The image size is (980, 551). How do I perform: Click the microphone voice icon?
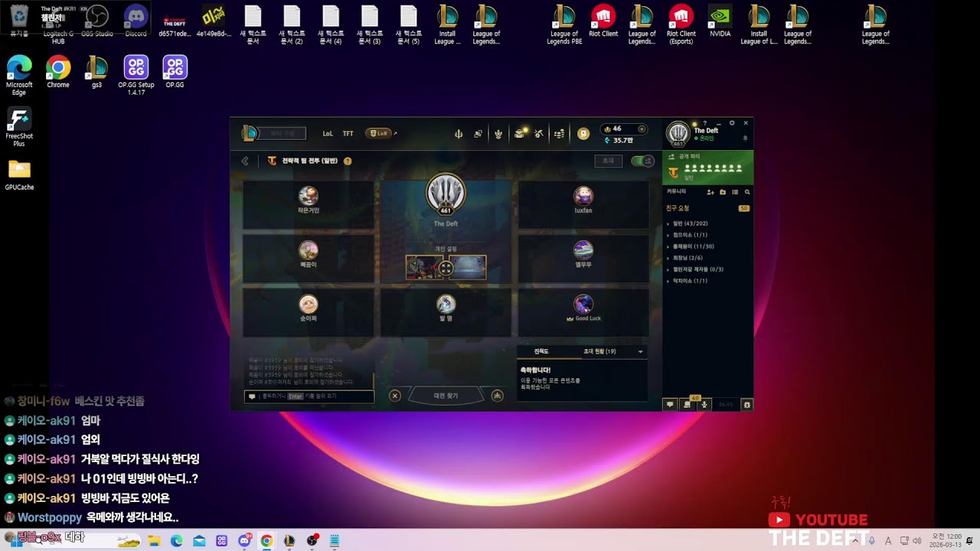[704, 404]
